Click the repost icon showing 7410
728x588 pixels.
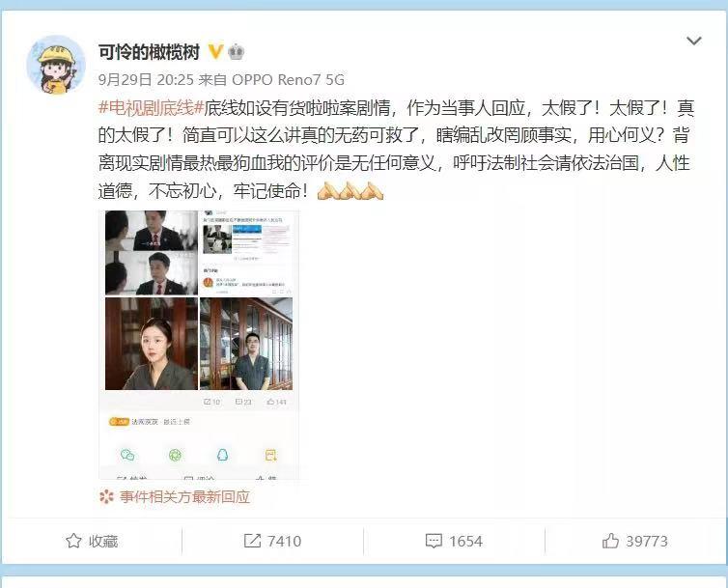pyautogui.click(x=252, y=541)
